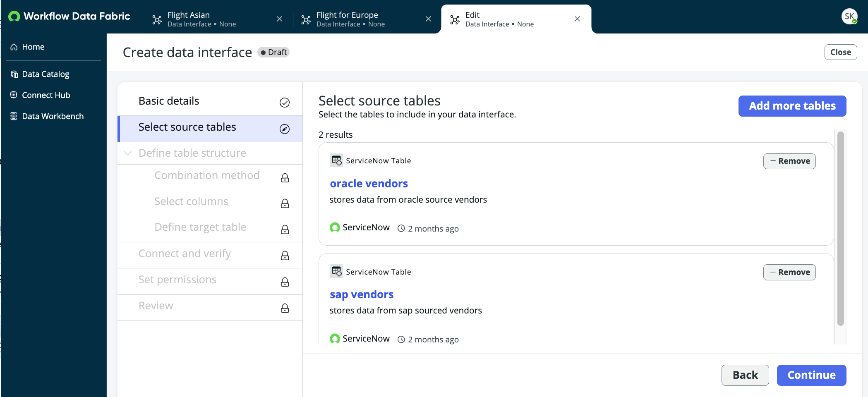The height and width of the screenshot is (397, 868).
Task: Click the Select source tables edit-pencil icon
Action: pyautogui.click(x=285, y=129)
